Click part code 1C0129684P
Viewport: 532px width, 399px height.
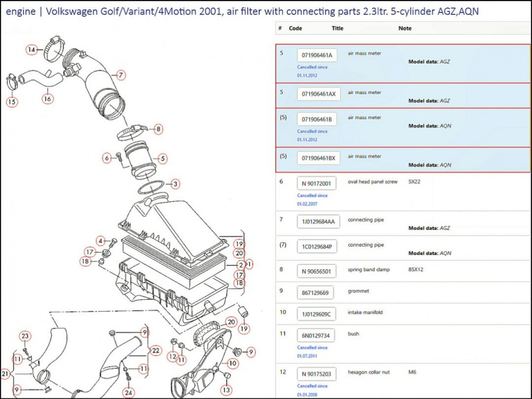click(317, 247)
